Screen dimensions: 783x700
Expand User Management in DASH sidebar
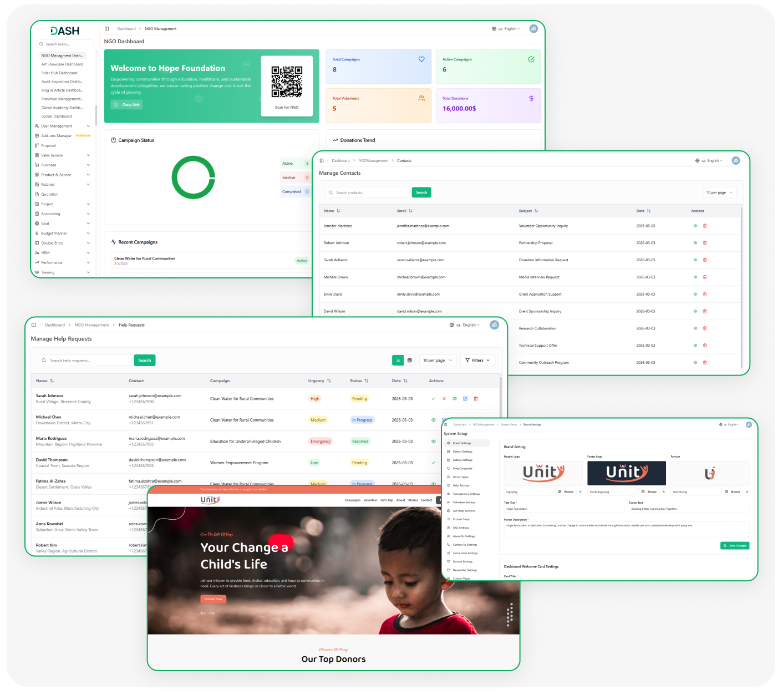(x=62, y=126)
